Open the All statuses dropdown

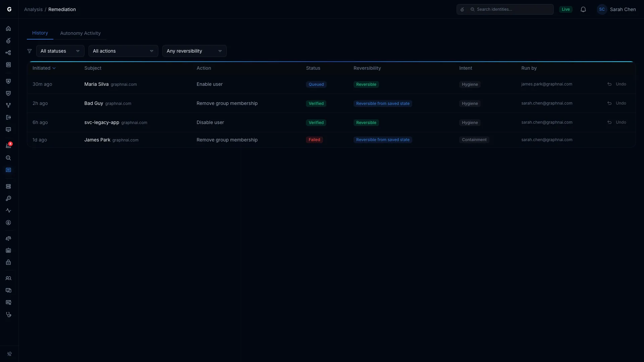tap(60, 51)
